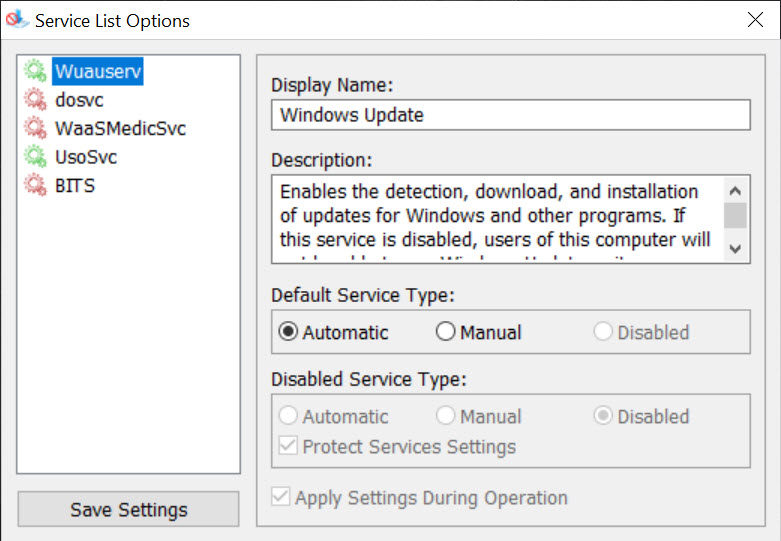Click the red gear icon beside BITS

(x=35, y=185)
